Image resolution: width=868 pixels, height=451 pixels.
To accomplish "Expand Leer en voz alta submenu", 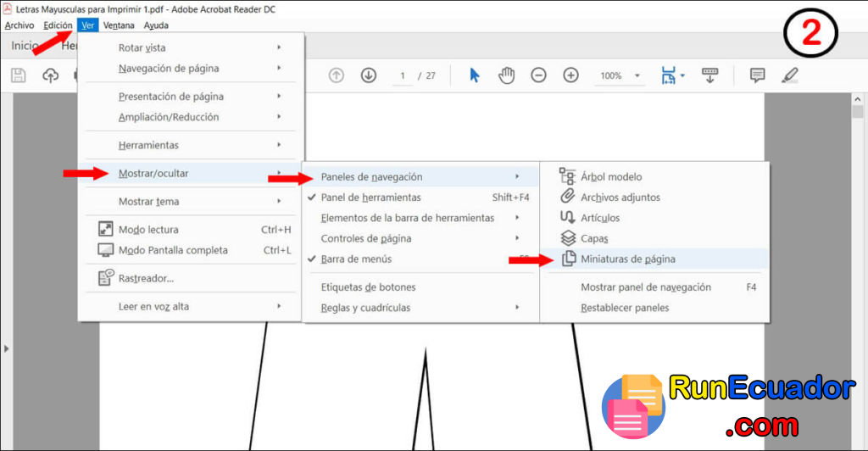I will click(191, 307).
